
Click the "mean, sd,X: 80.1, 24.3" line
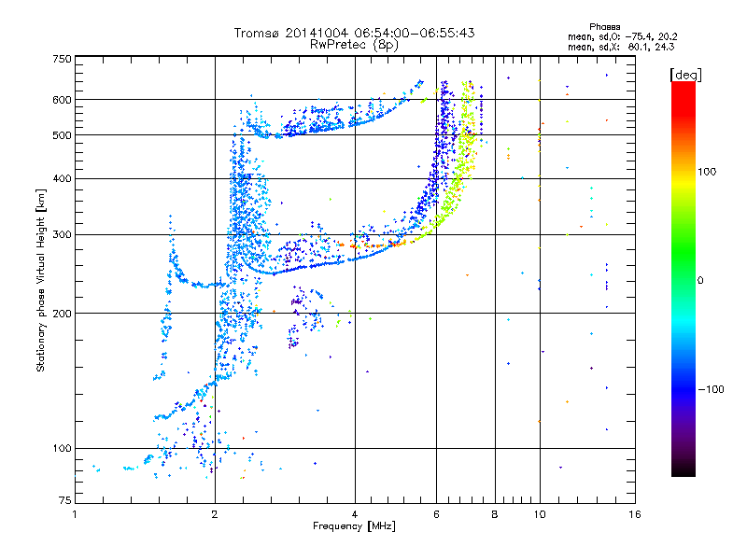click(x=621, y=47)
